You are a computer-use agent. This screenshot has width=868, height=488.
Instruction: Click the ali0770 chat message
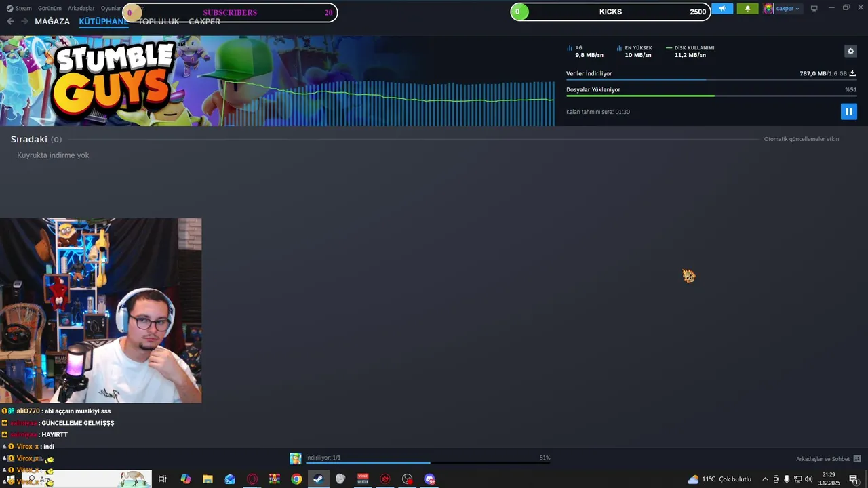(x=56, y=411)
